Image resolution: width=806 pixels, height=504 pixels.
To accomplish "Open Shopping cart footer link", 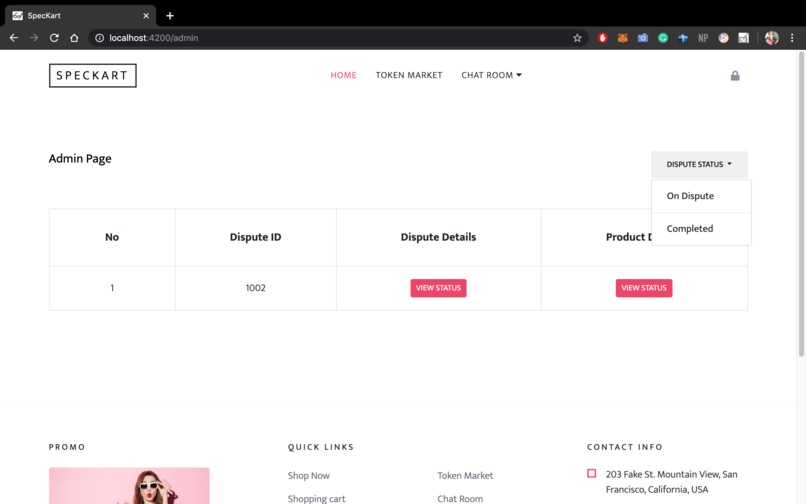I will click(x=317, y=498).
